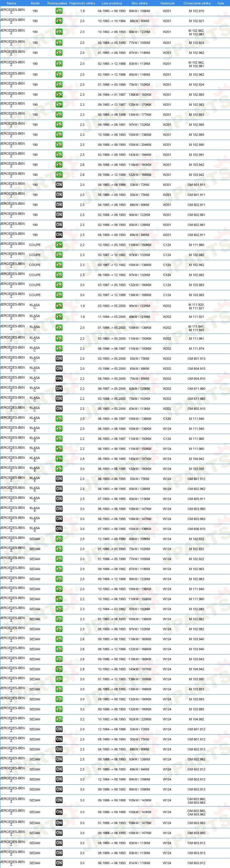Click the Lata produkcji column header

112,3
